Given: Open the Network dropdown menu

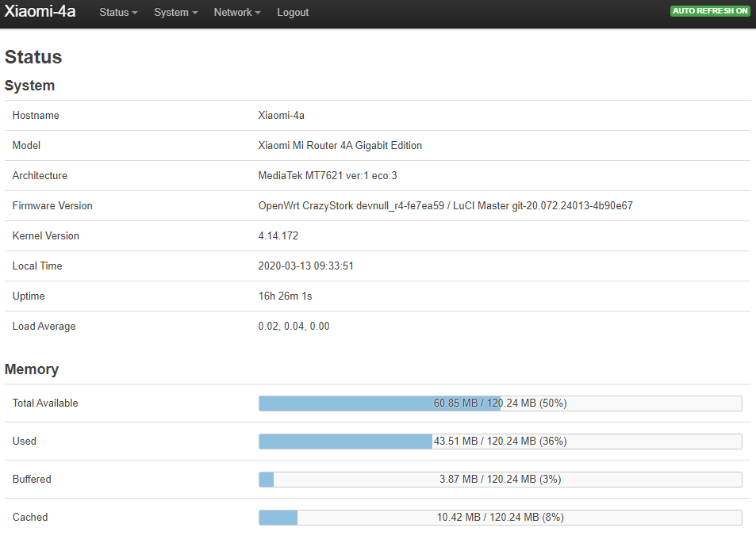Looking at the screenshot, I should 236,12.
